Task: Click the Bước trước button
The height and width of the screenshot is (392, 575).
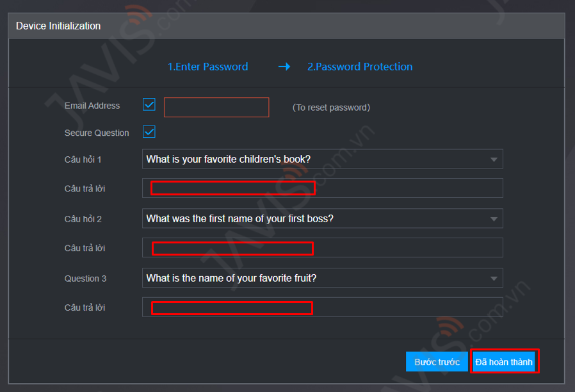Action: (x=437, y=362)
